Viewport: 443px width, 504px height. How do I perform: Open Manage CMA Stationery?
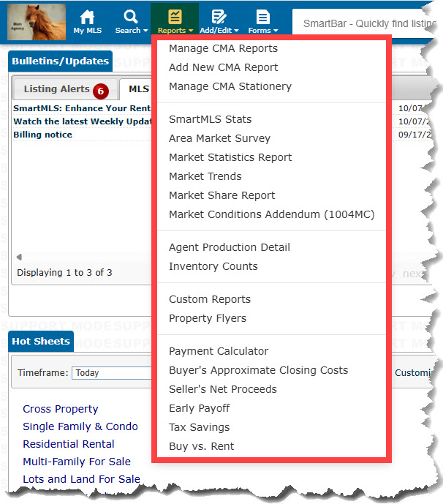pos(230,86)
